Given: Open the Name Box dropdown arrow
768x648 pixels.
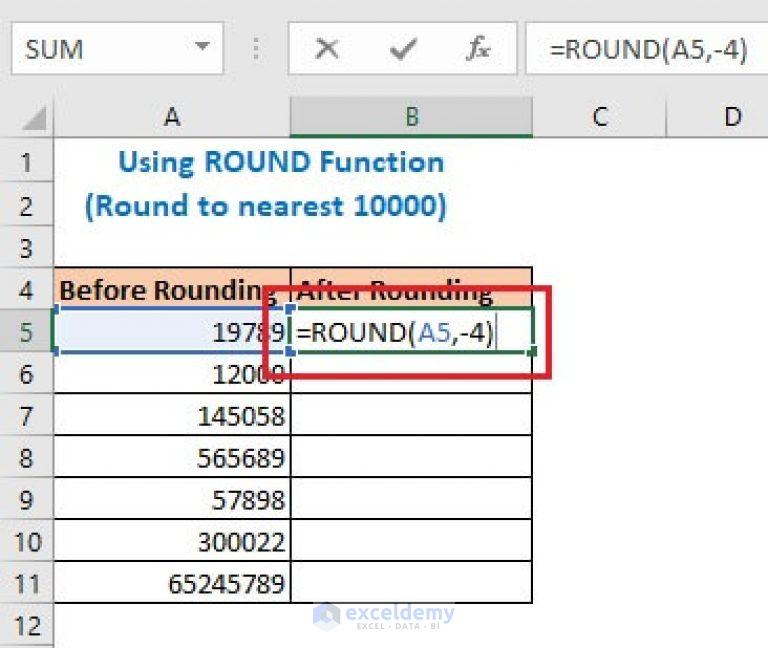Looking at the screenshot, I should [202, 47].
